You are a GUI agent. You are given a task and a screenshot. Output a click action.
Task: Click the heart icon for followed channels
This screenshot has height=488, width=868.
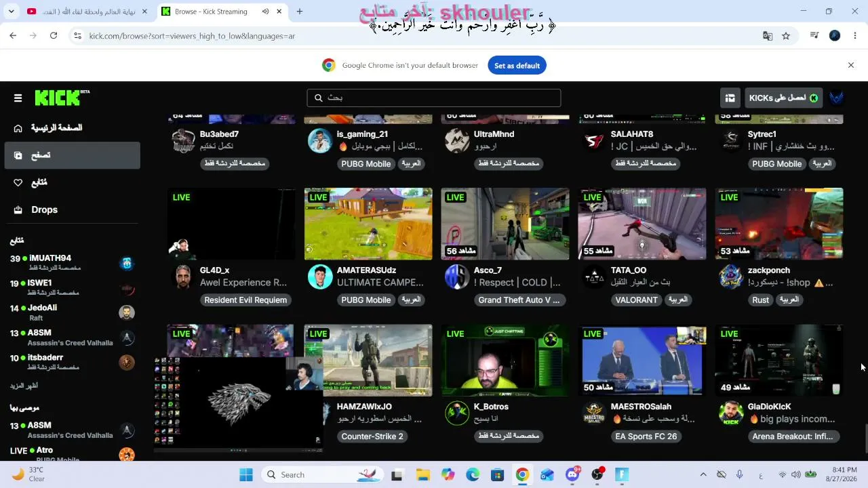pos(18,182)
